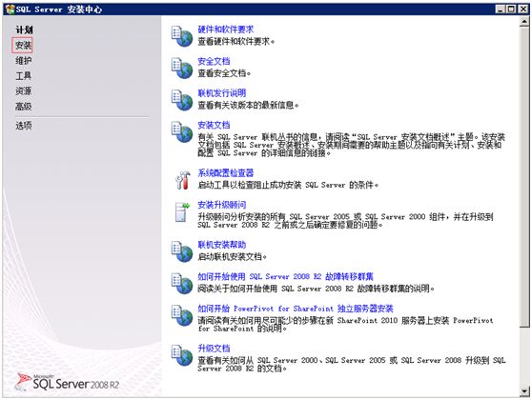Click the text 查看有关该版本的最新信息。
The width and height of the screenshot is (532, 400).
pos(248,105)
